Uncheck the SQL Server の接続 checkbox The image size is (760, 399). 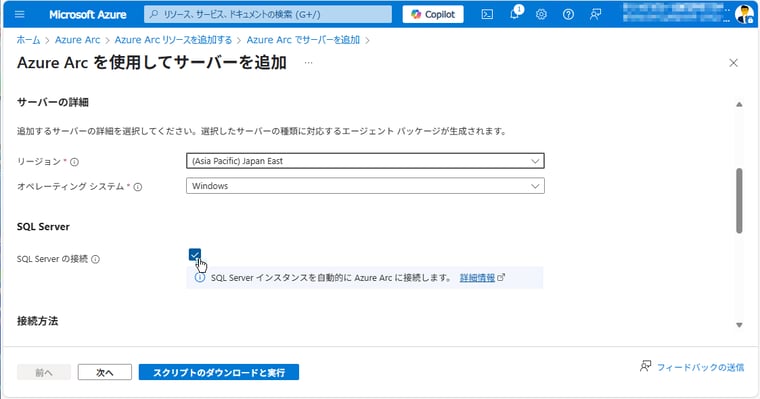coord(195,255)
